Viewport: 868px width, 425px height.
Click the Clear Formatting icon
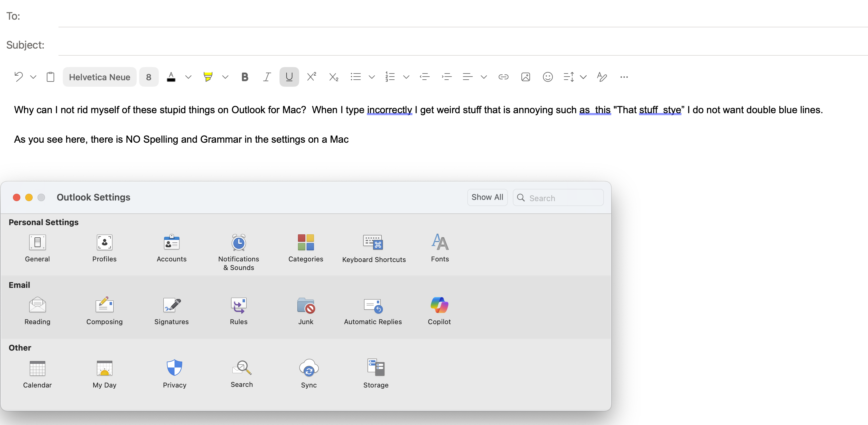click(x=602, y=77)
